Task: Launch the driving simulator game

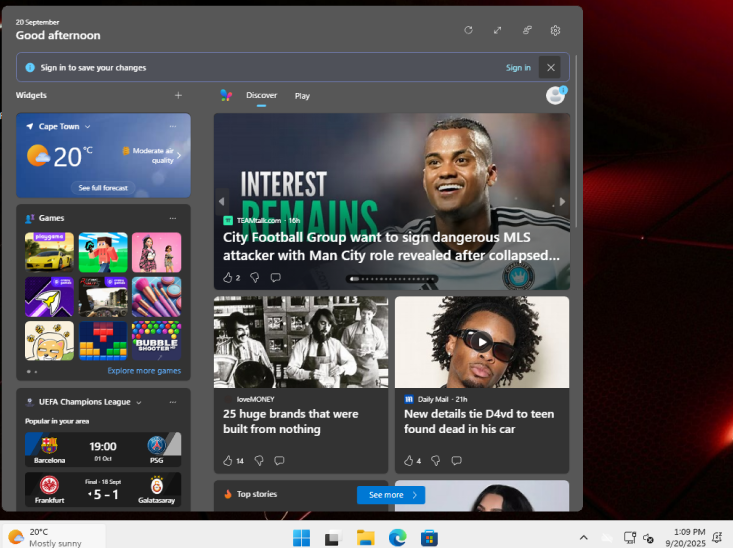Action: (103, 297)
